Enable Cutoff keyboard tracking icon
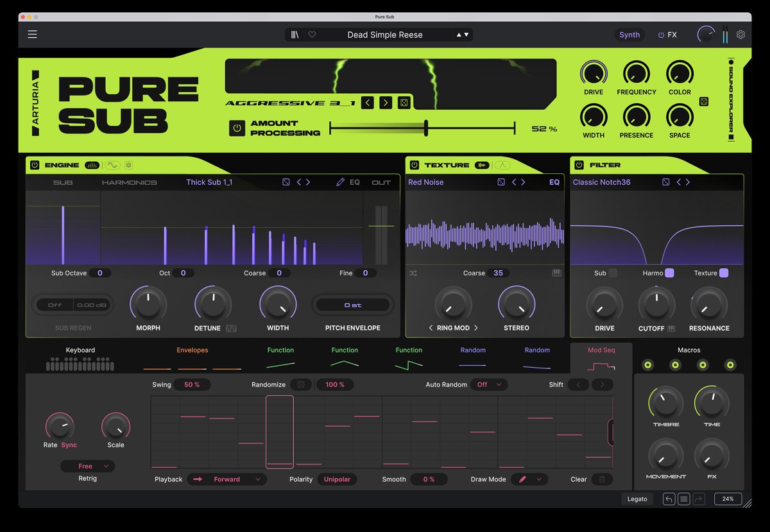The image size is (770, 532). 671,328
